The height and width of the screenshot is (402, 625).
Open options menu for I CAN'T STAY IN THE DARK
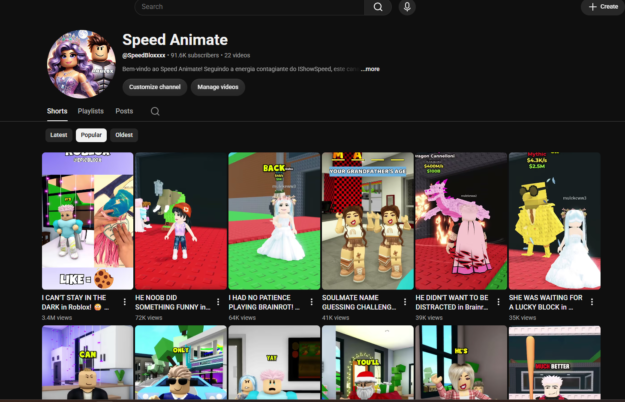point(125,302)
